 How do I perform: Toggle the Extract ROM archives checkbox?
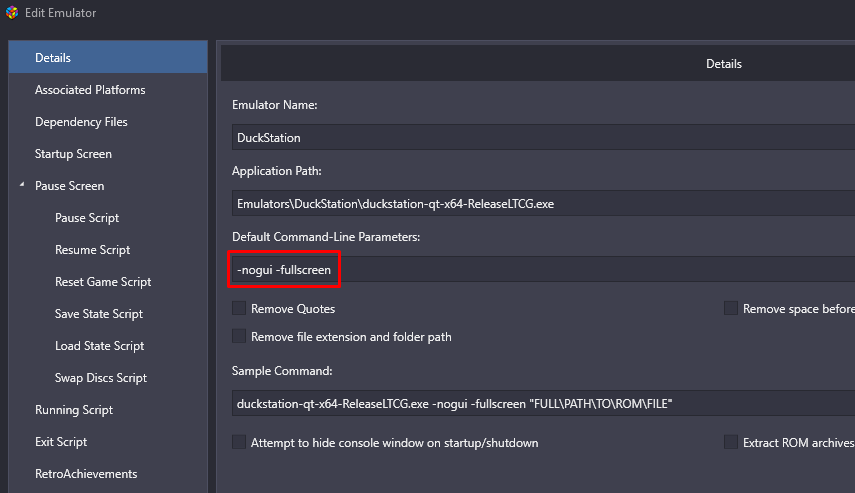pos(731,442)
